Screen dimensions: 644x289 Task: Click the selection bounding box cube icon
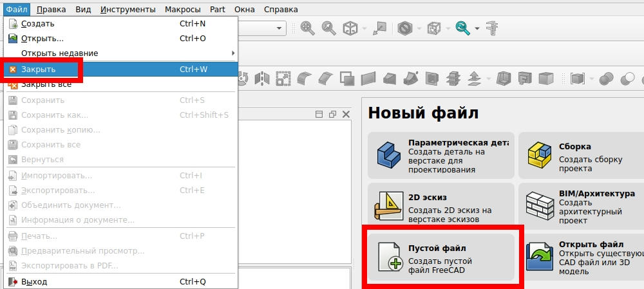pyautogui.click(x=433, y=28)
